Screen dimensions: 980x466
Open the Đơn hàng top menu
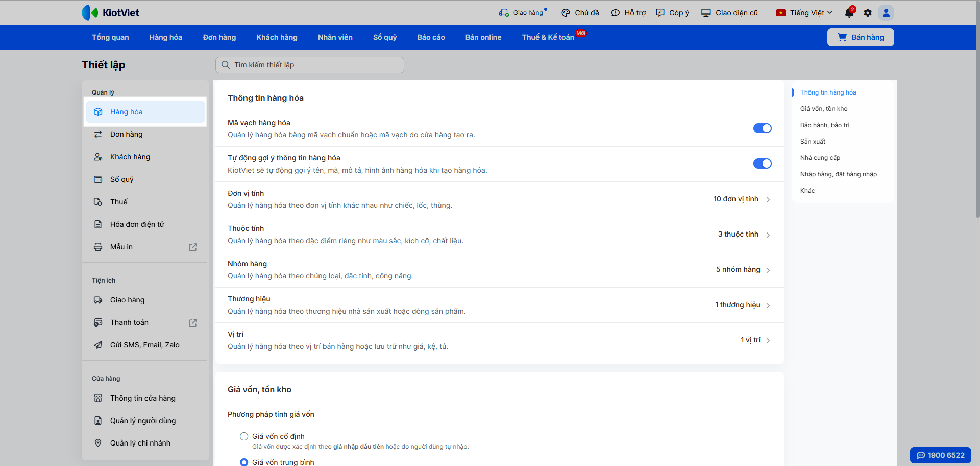point(219,37)
